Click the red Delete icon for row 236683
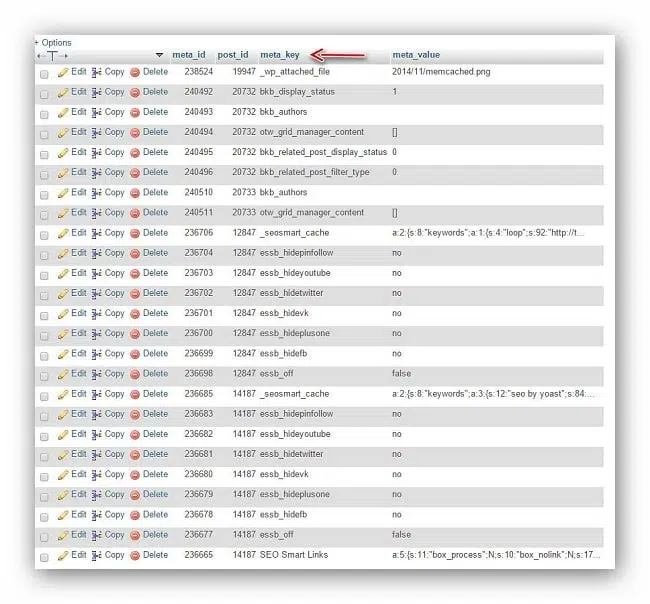This screenshot has width=650, height=604. pyautogui.click(x=135, y=415)
